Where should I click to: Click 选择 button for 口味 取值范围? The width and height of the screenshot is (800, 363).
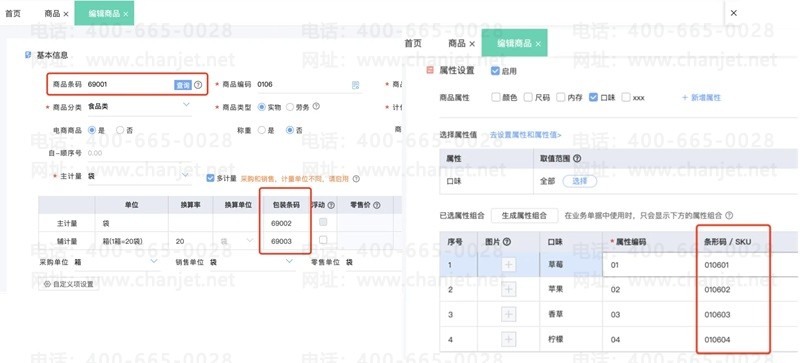point(580,181)
